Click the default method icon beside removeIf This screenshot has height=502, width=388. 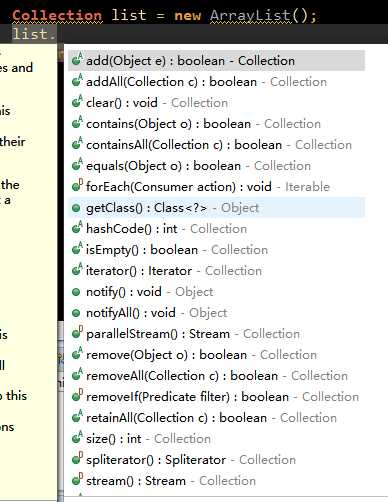[x=77, y=395]
